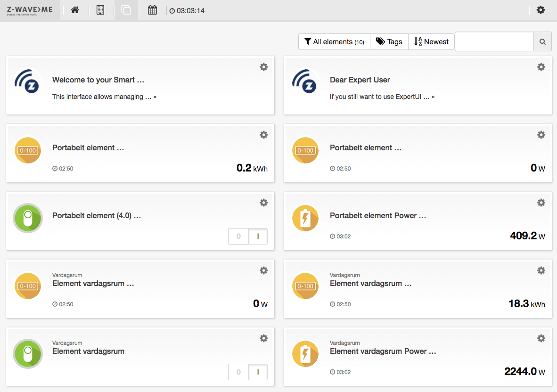Turn on Element vardagsrum with I button
Viewport: 557px width, 392px height.
[x=258, y=372]
